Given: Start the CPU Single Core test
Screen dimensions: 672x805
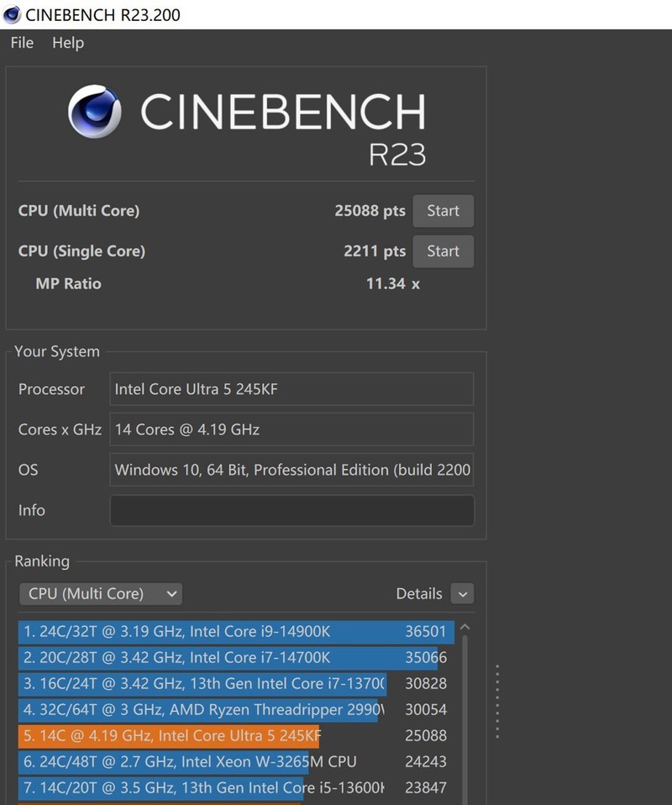Looking at the screenshot, I should (443, 251).
